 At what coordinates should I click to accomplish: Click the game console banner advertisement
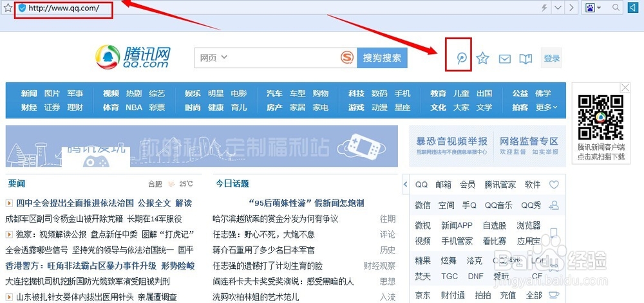[202, 147]
